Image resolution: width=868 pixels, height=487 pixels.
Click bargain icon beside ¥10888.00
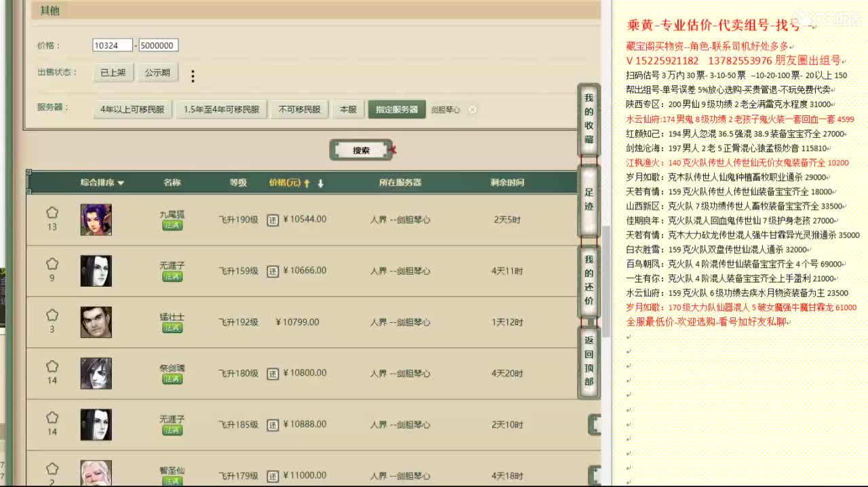point(273,425)
